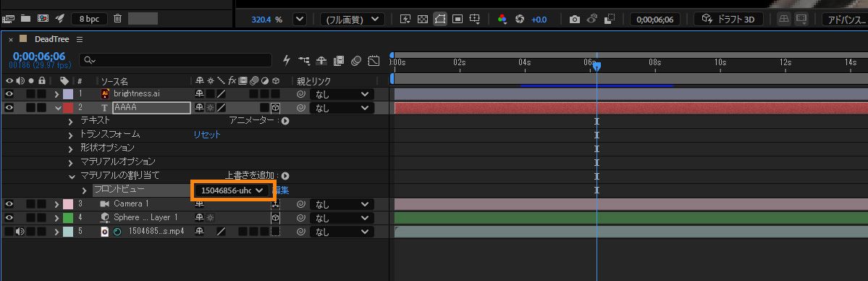Hide the AAAA text layer
Screen dimensions: 868x281
pyautogui.click(x=9, y=107)
